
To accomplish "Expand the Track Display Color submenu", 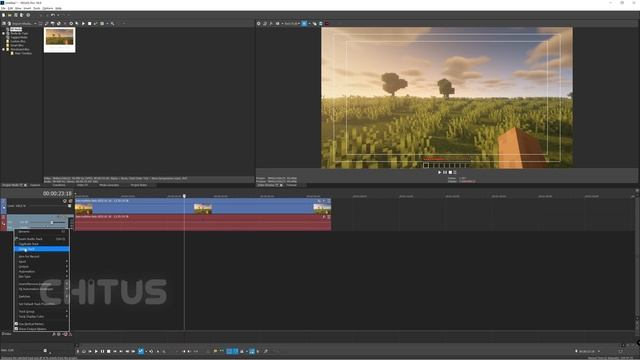I will tap(42, 316).
